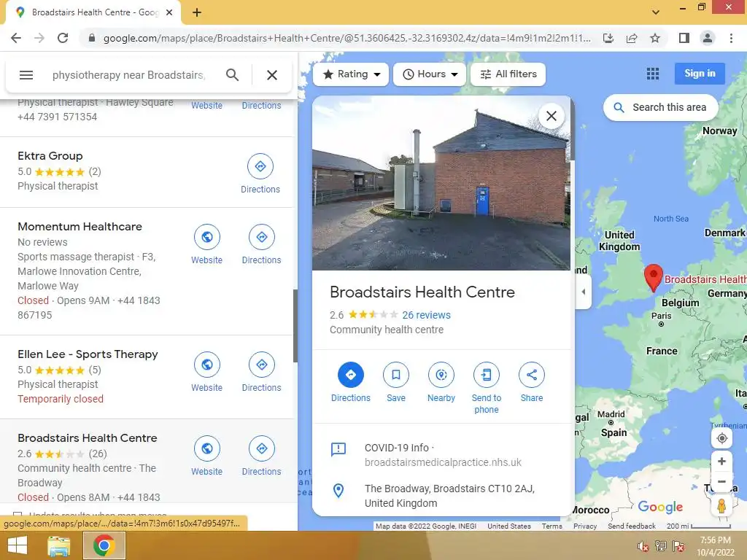Install Google Maps app icon in address bar

click(x=608, y=38)
